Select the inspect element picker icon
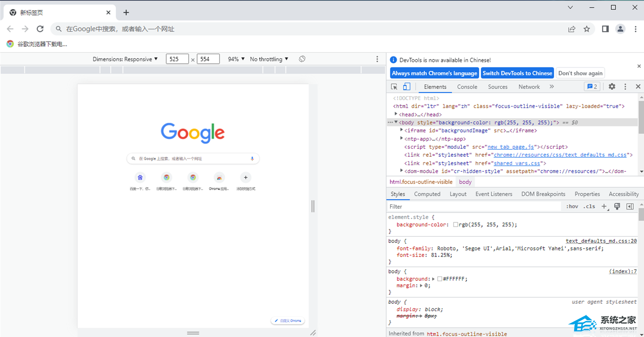 394,87
